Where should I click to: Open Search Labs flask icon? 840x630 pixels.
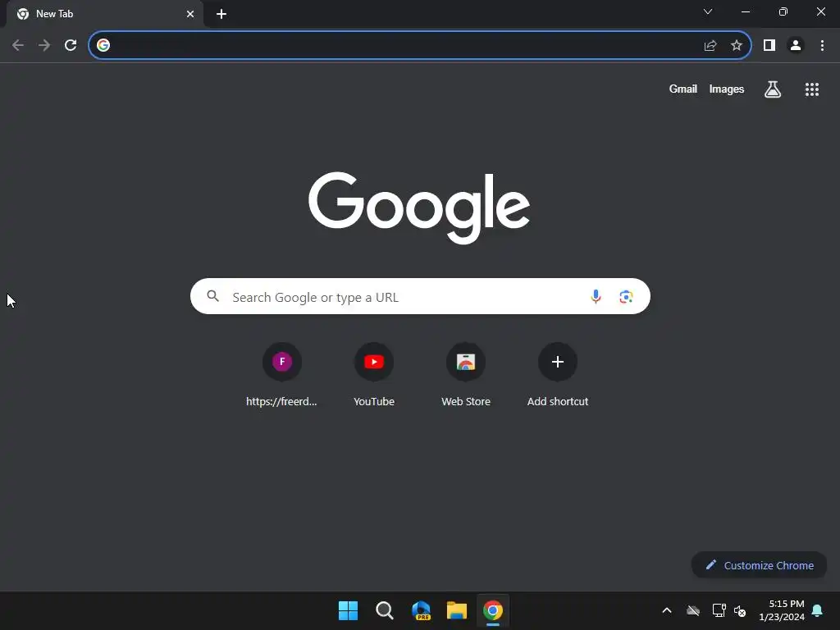pyautogui.click(x=773, y=89)
